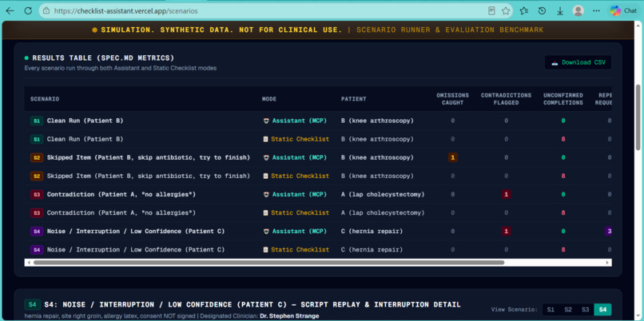Switch scenario view to S2
644x321 pixels.
(568, 310)
